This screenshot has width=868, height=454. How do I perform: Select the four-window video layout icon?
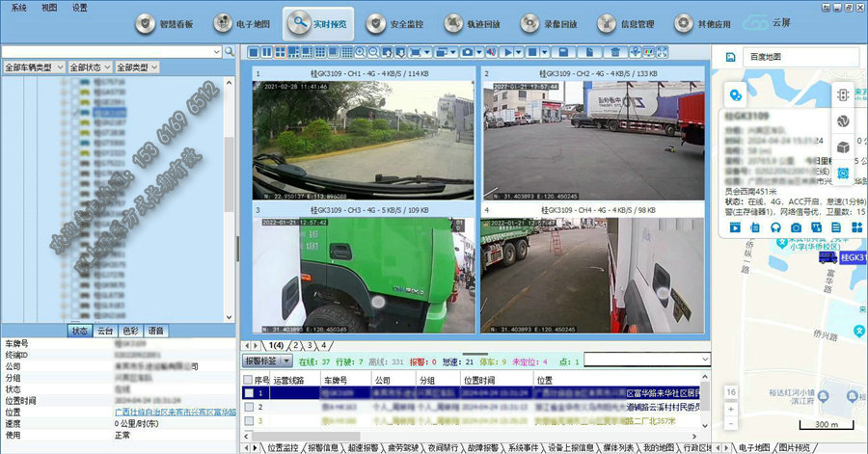point(279,51)
